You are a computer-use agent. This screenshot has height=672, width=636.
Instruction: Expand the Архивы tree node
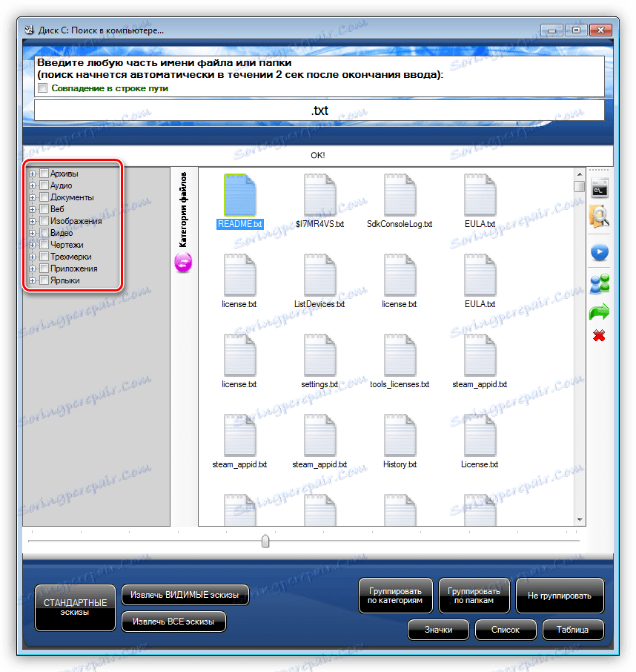[x=32, y=174]
